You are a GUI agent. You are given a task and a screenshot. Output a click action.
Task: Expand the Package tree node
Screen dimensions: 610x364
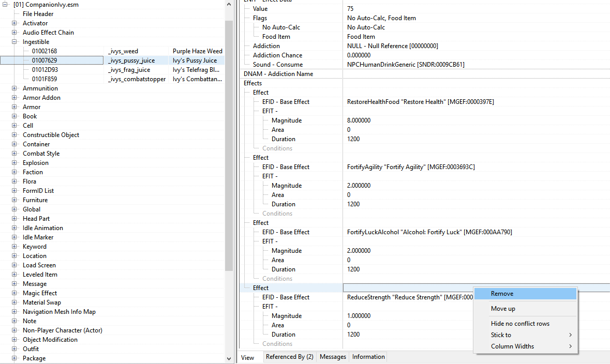[14, 358]
